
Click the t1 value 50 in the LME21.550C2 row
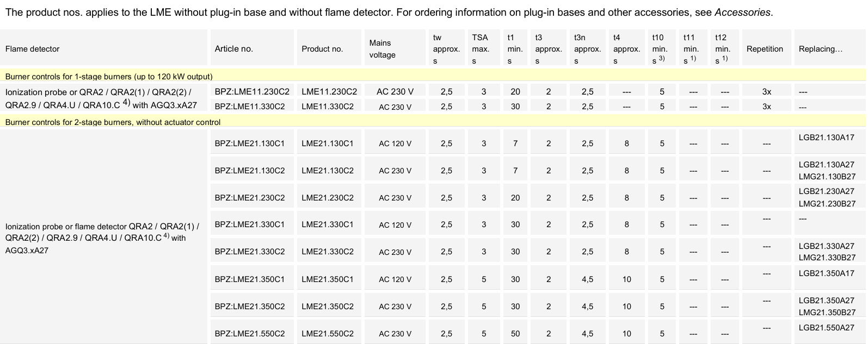click(x=515, y=334)
